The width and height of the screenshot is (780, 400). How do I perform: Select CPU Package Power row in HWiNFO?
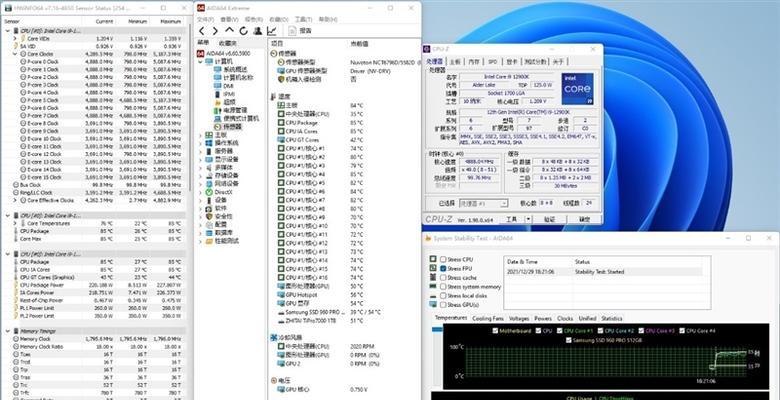click(x=95, y=285)
